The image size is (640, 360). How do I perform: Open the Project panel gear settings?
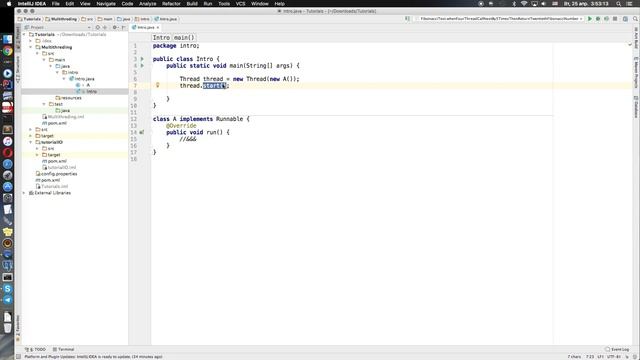pos(115,27)
